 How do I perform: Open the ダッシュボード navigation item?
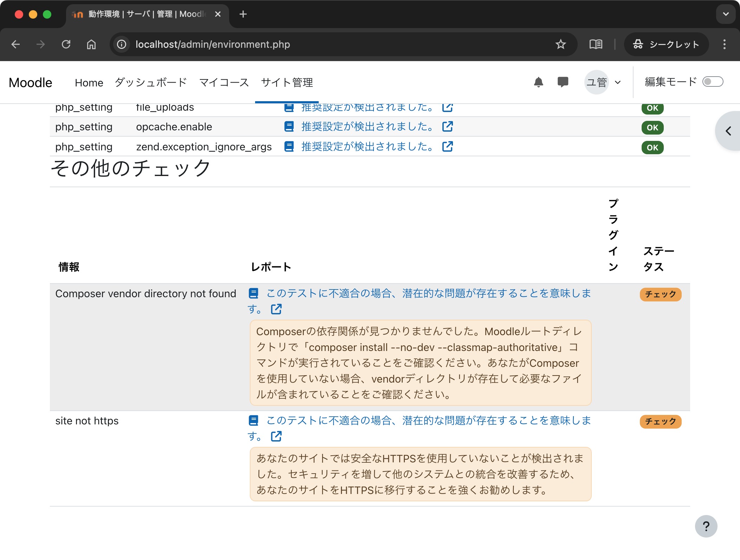tap(151, 83)
